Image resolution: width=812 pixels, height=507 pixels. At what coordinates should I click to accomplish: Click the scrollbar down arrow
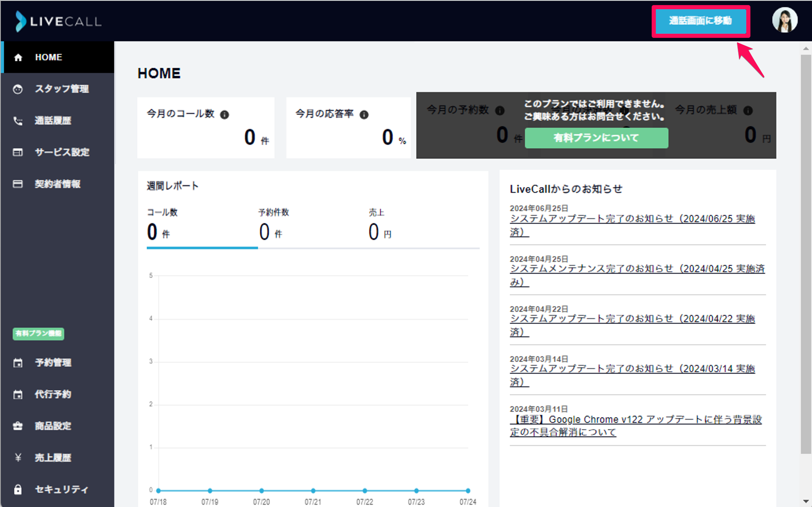click(806, 501)
